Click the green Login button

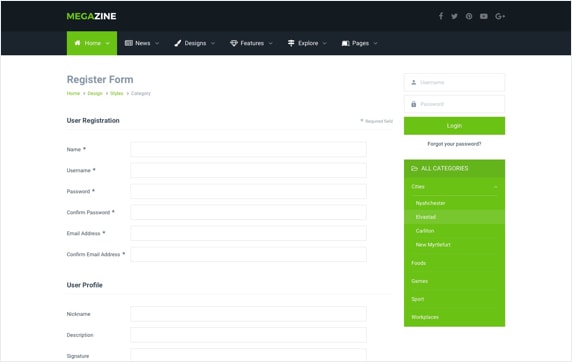[454, 126]
